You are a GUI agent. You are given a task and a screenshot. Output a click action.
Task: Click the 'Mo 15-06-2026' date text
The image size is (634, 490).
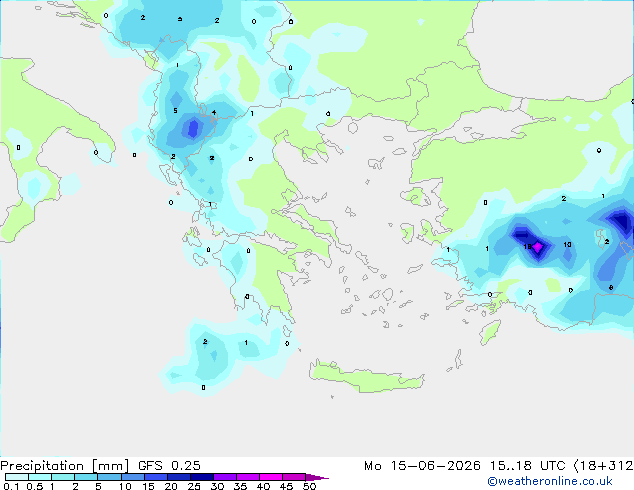click(422, 466)
